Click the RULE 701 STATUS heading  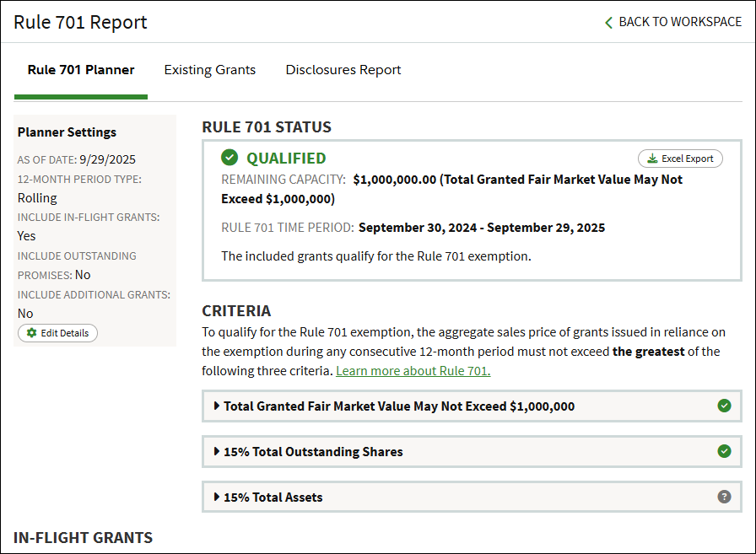(267, 127)
